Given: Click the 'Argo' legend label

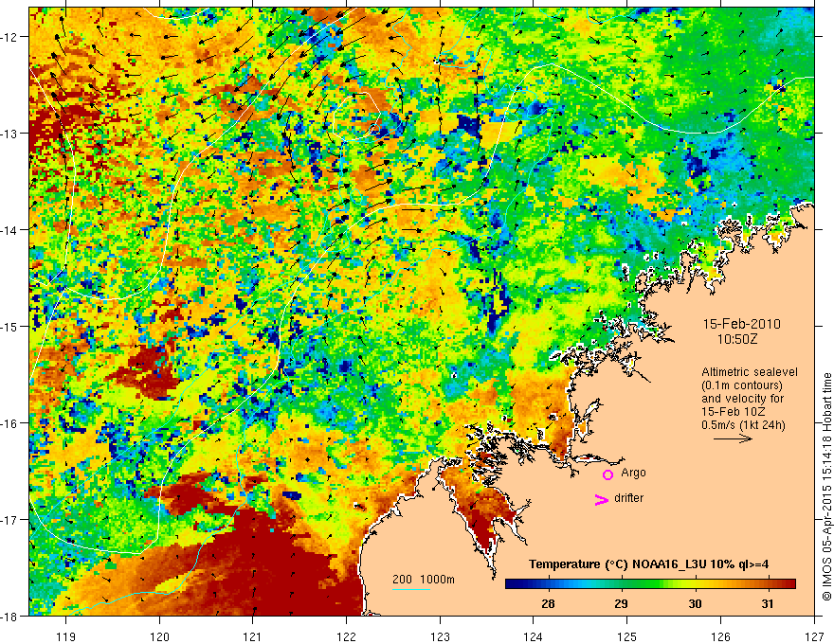Looking at the screenshot, I should pos(633,473).
